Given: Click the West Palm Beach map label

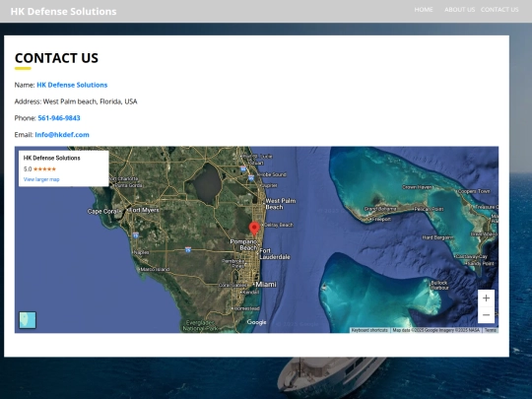Looking at the screenshot, I should [280, 204].
